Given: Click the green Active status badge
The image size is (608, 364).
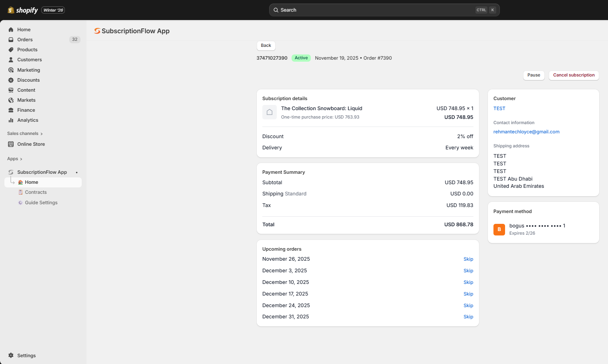Looking at the screenshot, I should [301, 58].
